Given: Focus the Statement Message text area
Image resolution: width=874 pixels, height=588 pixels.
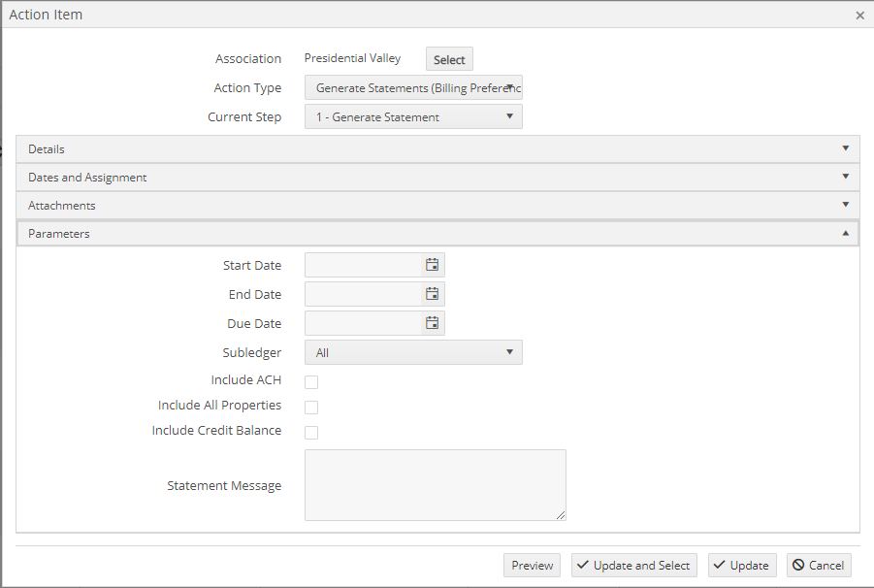Looking at the screenshot, I should click(x=436, y=485).
